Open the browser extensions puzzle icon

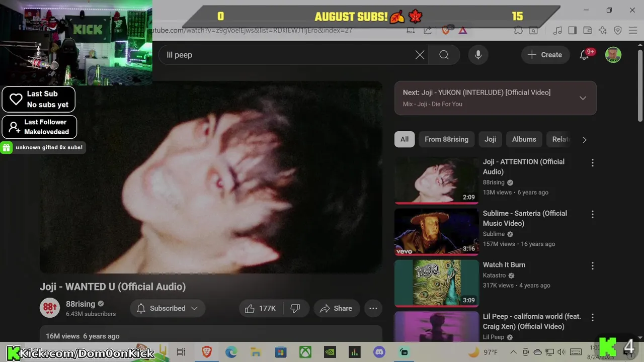pos(518,30)
